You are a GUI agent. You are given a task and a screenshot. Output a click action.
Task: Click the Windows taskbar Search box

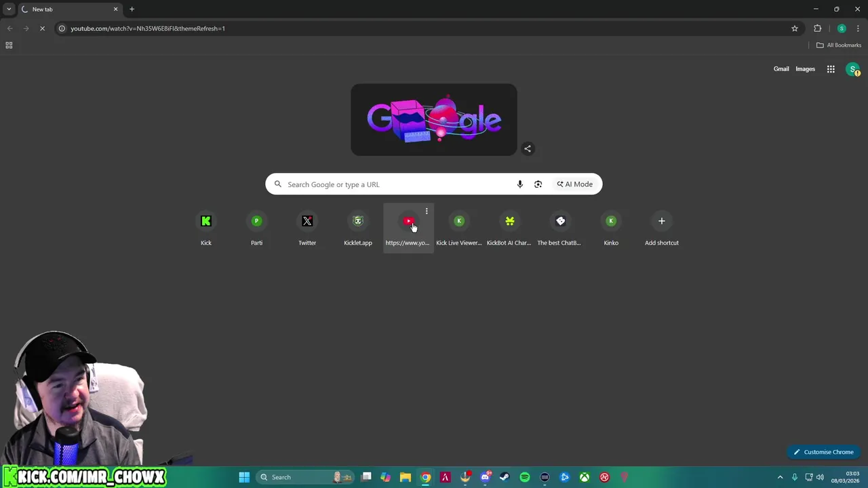pyautogui.click(x=305, y=477)
